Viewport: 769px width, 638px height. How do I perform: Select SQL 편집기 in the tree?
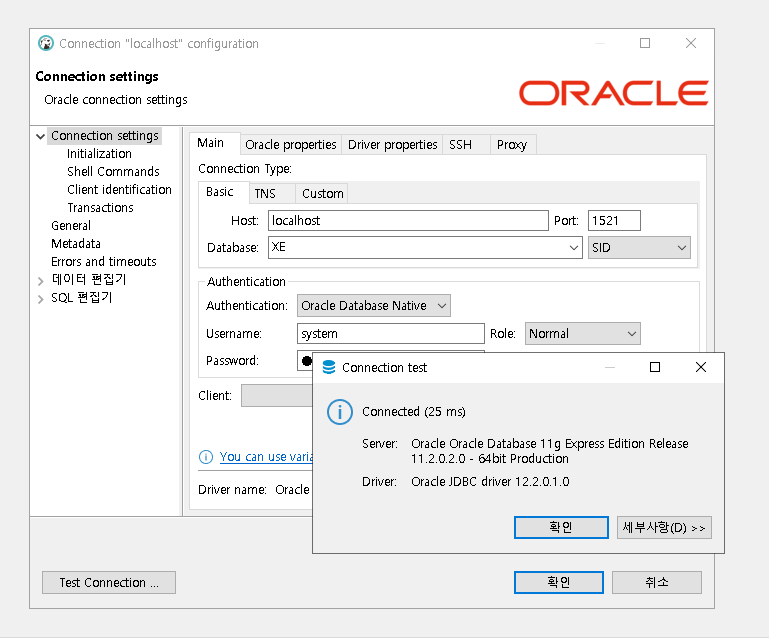click(x=81, y=298)
